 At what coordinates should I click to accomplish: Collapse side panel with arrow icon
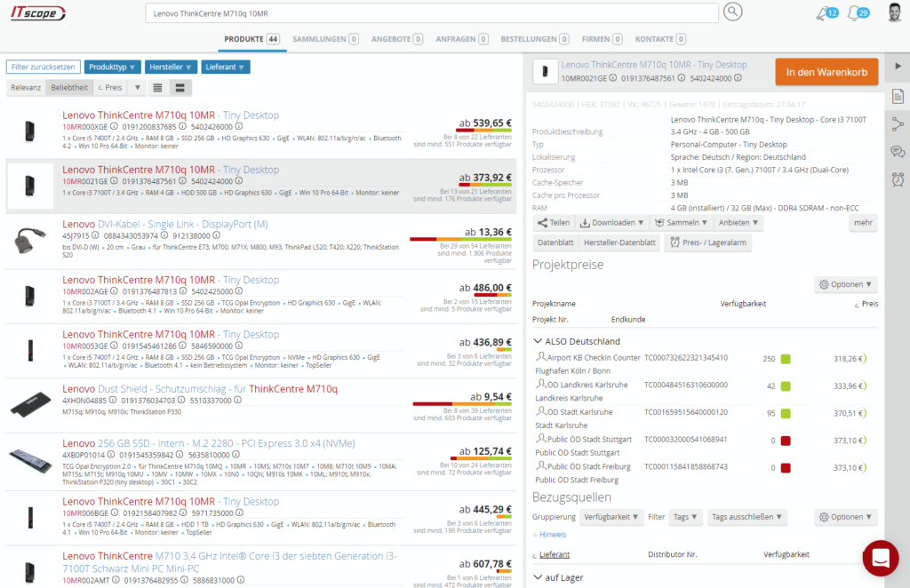[x=898, y=66]
